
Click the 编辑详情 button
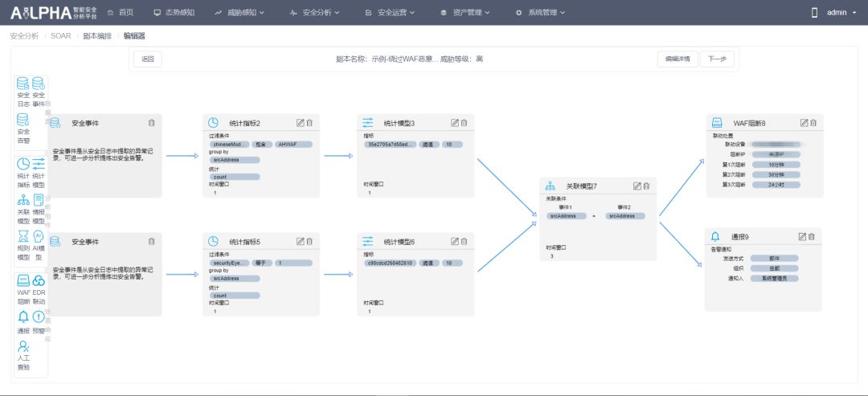pos(678,59)
